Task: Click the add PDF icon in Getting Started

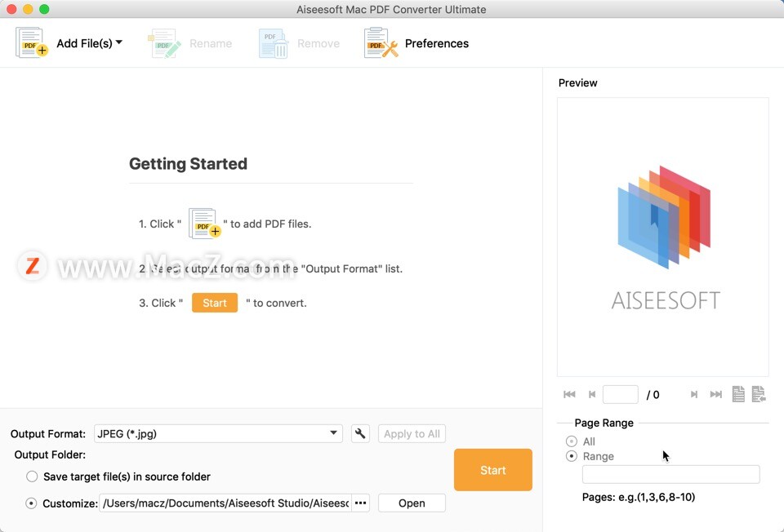Action: click(204, 224)
